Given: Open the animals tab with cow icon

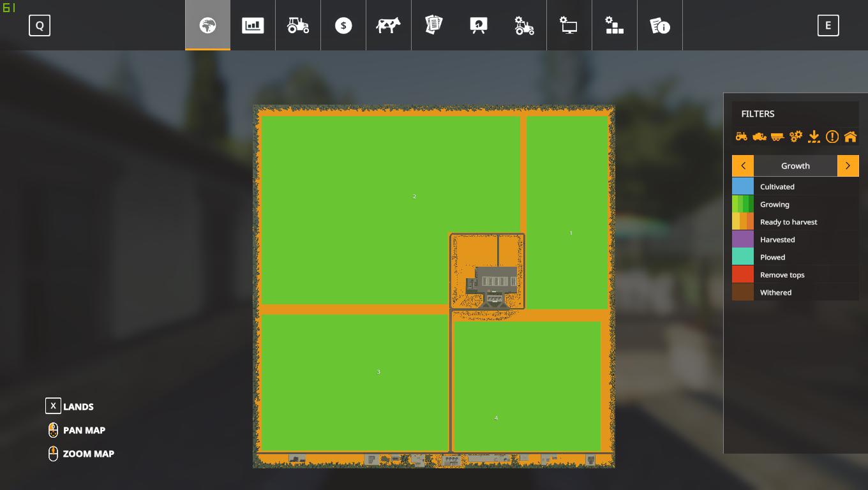Looking at the screenshot, I should click(388, 26).
